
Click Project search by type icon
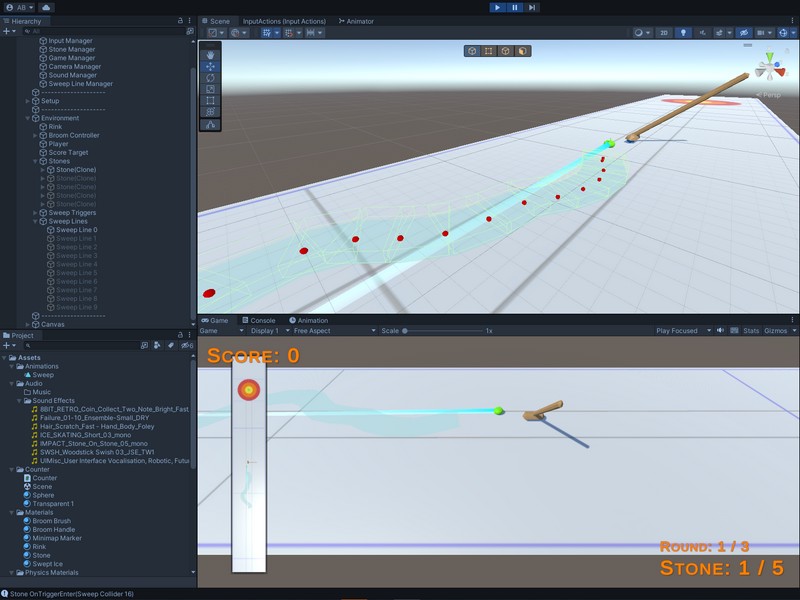click(157, 345)
